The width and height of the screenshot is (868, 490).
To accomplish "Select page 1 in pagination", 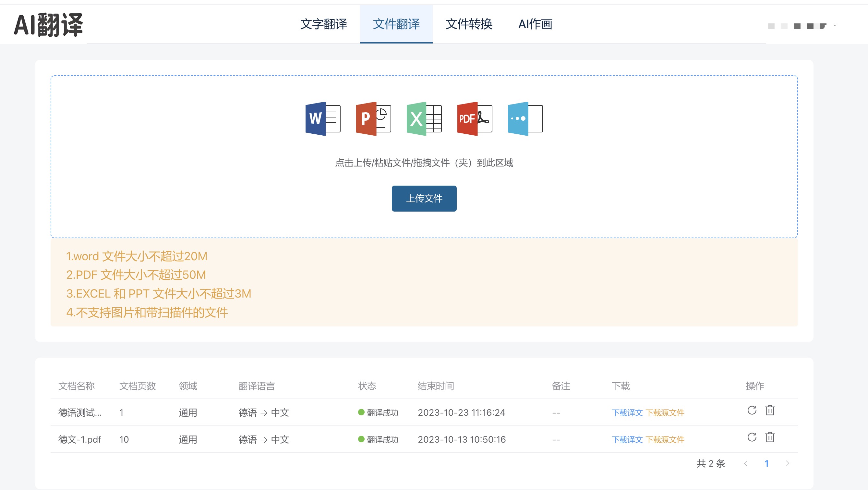I will click(766, 463).
